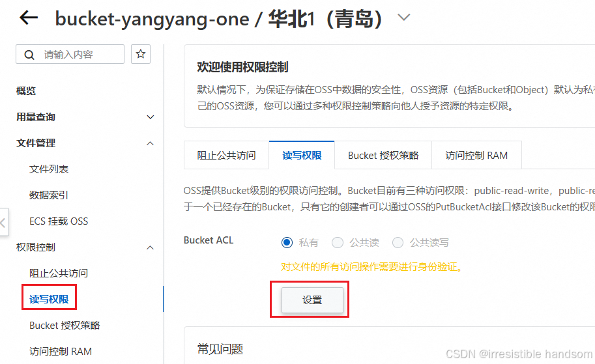Select the 公共读 radio button

click(338, 242)
